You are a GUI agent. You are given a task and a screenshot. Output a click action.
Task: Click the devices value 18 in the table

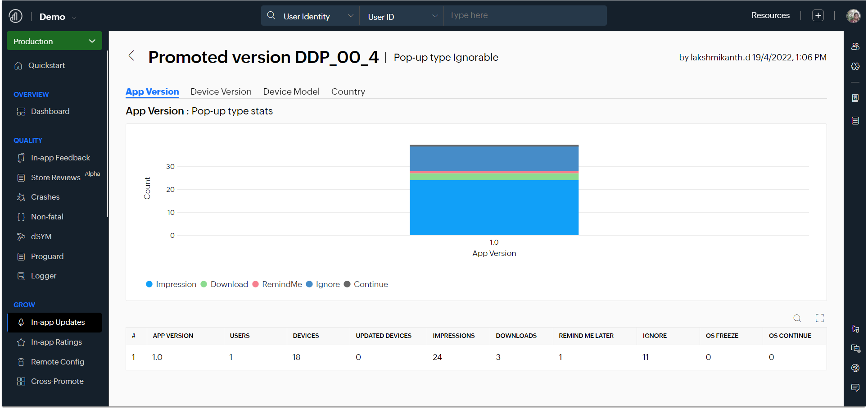click(x=296, y=357)
